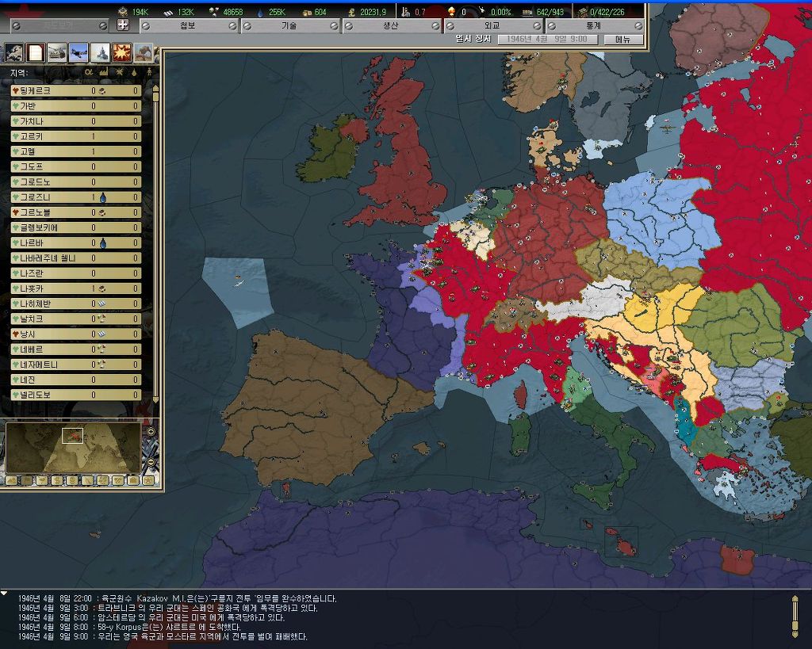This screenshot has width=812, height=649.
Task: Click the dollar-sign map mode button
Action: (57, 481)
